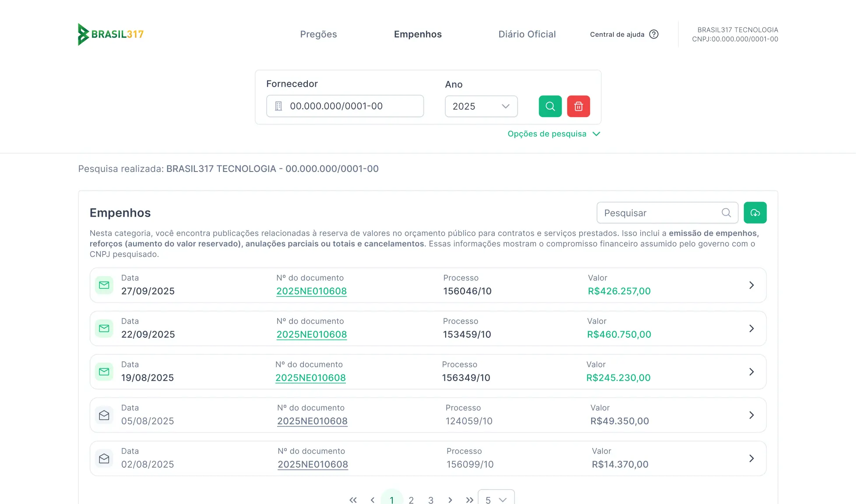This screenshot has height=504, width=856.
Task: Click unread envelope icon for 27/09/2025 entry
Action: 104,285
